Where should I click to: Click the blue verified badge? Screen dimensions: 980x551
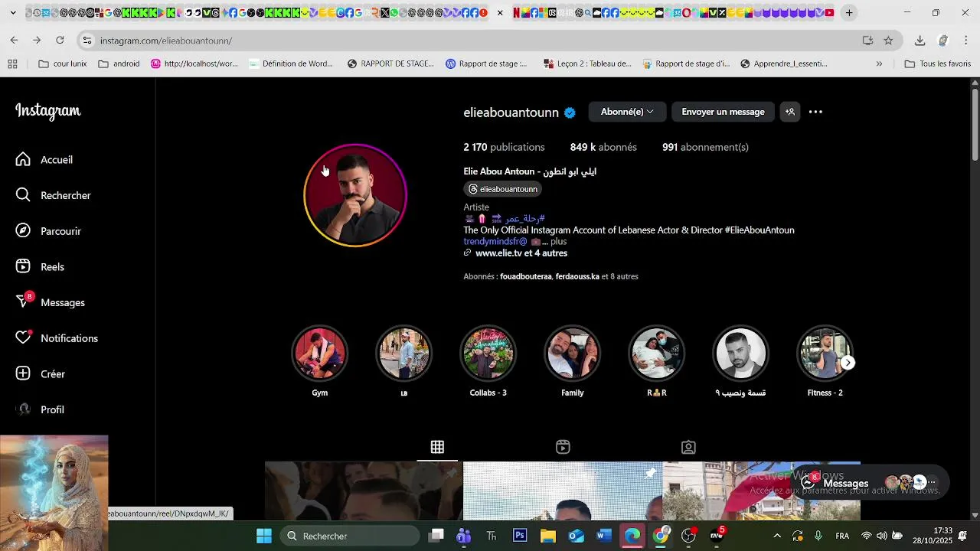pos(570,112)
